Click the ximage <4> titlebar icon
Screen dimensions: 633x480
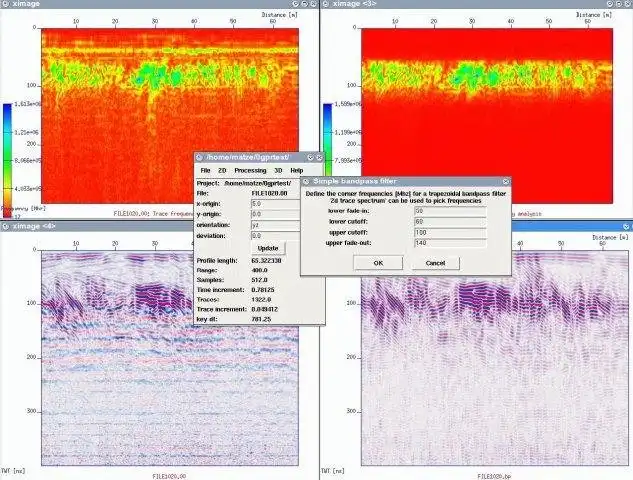click(x=6, y=226)
